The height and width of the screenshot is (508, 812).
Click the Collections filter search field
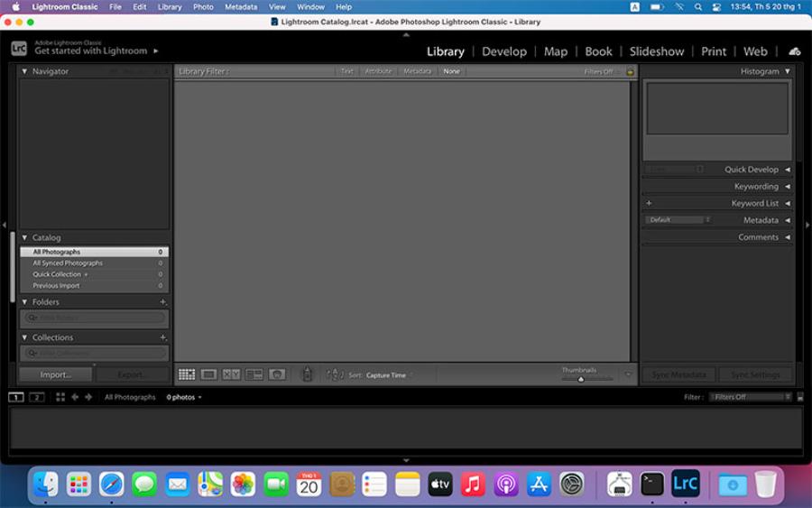point(94,353)
